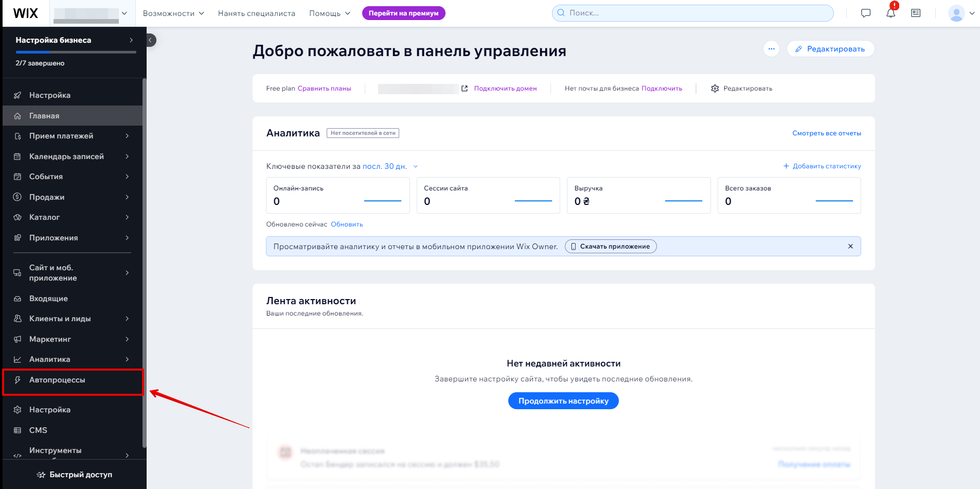Expand the Настройка бизнеса panel
980x489 pixels.
click(x=131, y=40)
